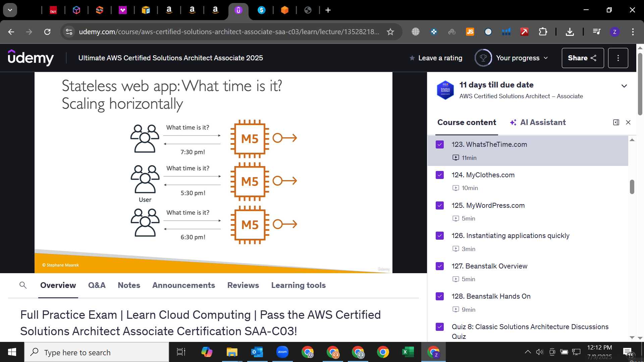Open the Chrome profile avatar Z

pyautogui.click(x=614, y=32)
